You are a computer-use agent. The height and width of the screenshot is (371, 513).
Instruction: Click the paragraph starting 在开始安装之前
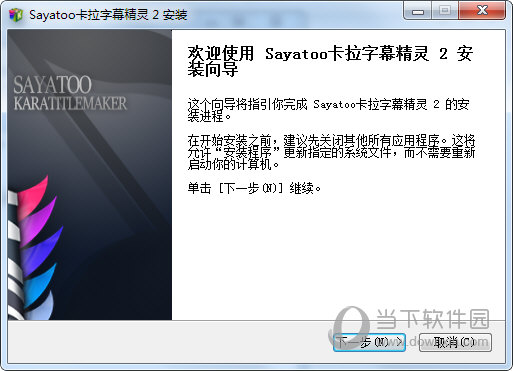click(x=331, y=152)
